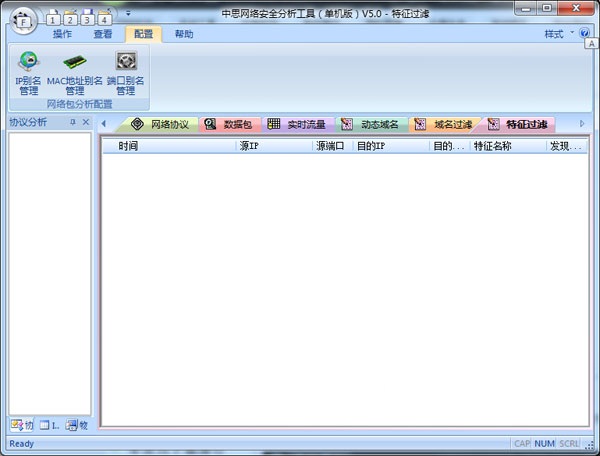Switch to the 网络协议 tab
Viewport: 600px width, 456px height.
tap(160, 124)
